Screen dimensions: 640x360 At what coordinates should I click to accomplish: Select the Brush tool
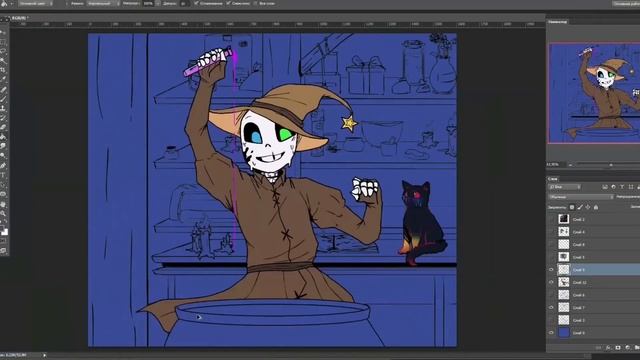tap(3, 99)
